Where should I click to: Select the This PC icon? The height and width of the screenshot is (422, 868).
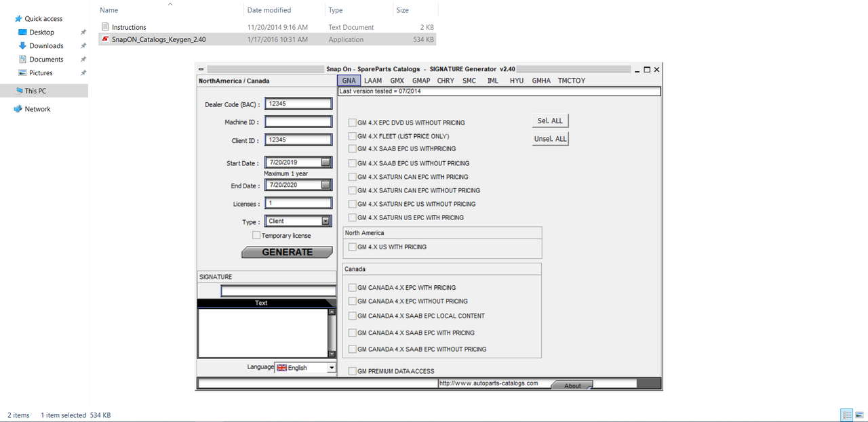pyautogui.click(x=18, y=91)
